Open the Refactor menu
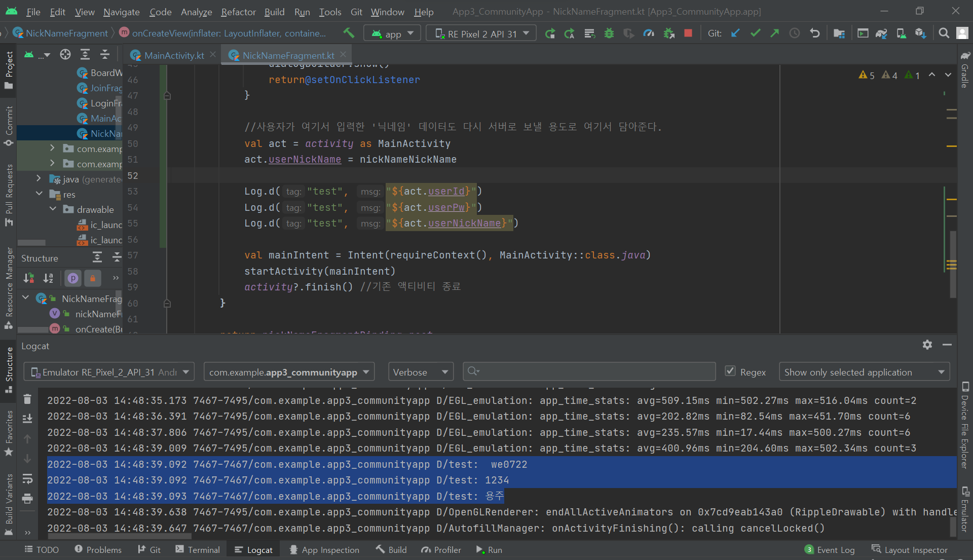This screenshot has height=560, width=973. (x=238, y=11)
